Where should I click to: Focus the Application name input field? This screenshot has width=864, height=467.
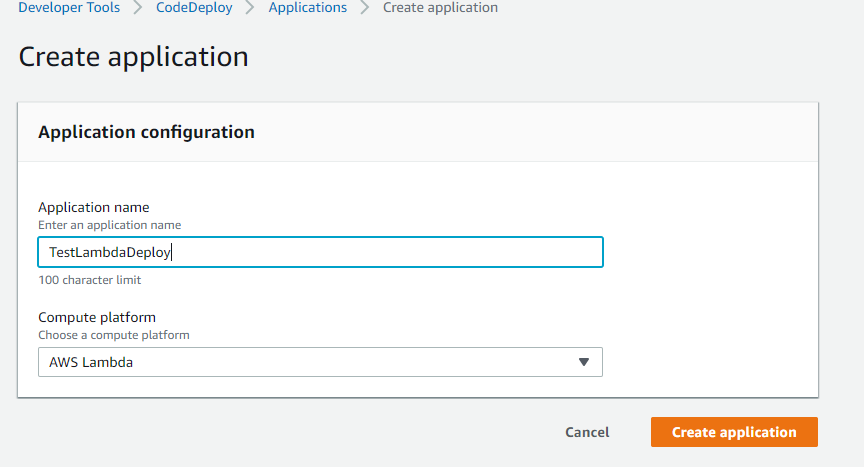pyautogui.click(x=320, y=252)
